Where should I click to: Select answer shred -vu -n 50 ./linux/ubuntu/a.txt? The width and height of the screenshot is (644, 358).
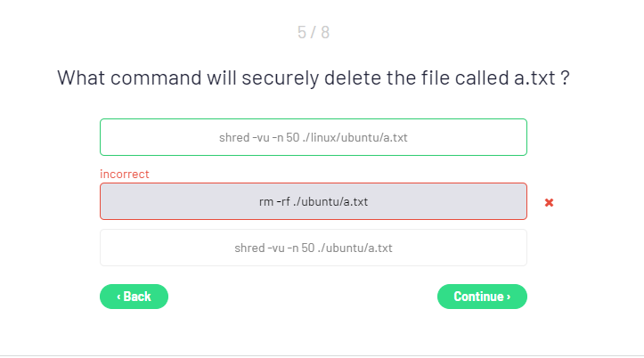(313, 137)
